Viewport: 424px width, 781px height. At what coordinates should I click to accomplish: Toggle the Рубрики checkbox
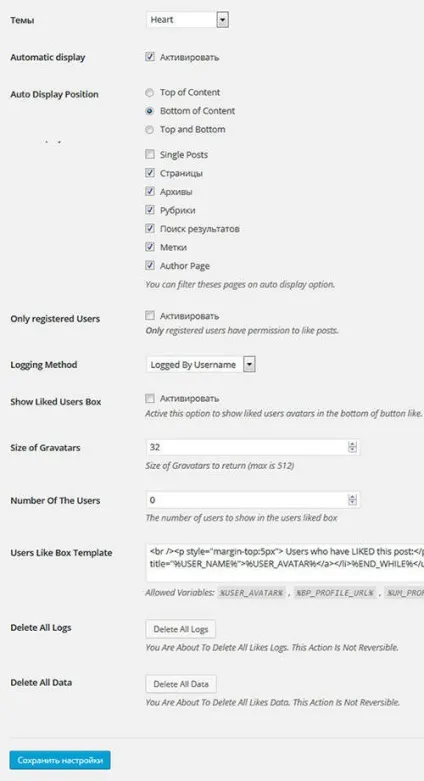pyautogui.click(x=149, y=210)
